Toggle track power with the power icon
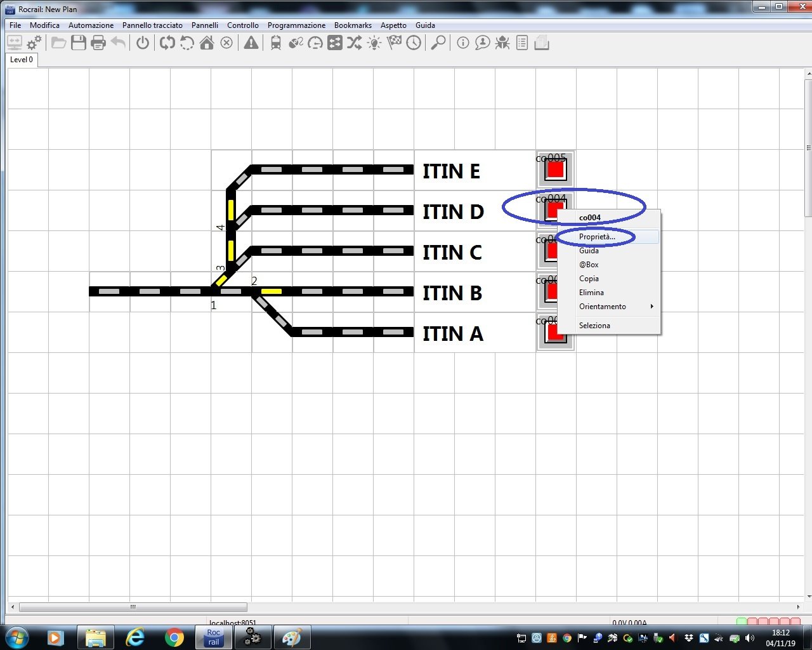This screenshot has width=812, height=650. tap(143, 43)
